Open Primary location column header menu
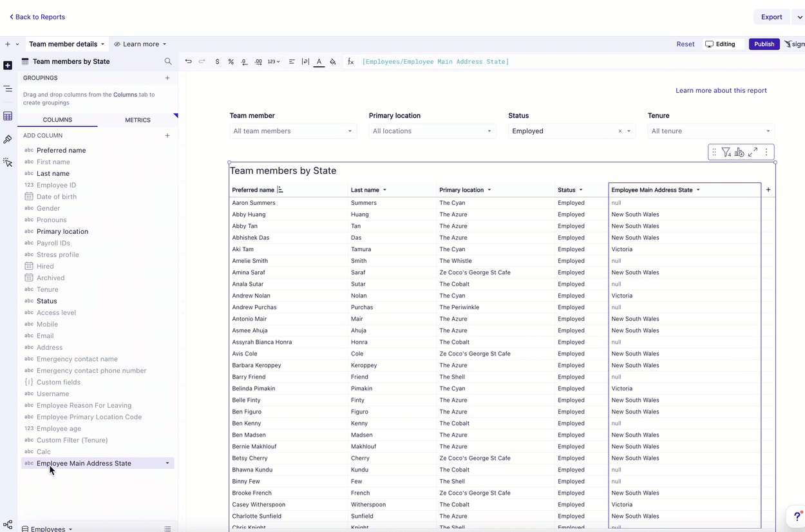Screen dimensions: 805x532 [x=489, y=190]
